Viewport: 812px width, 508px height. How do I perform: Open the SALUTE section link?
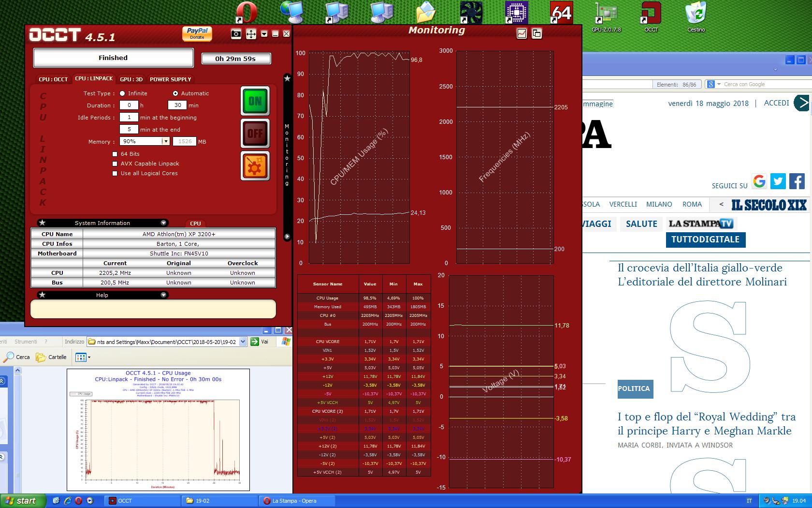click(641, 224)
